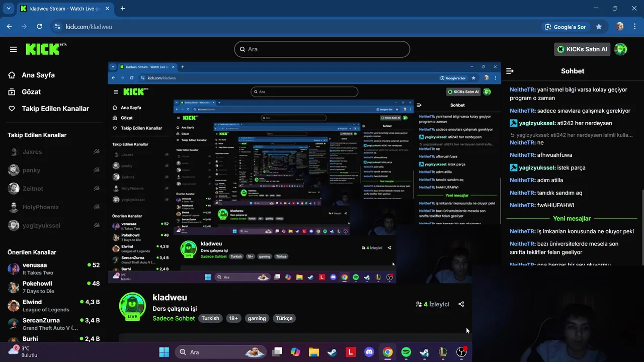
Task: Open the red L launcher icon
Action: click(x=351, y=352)
